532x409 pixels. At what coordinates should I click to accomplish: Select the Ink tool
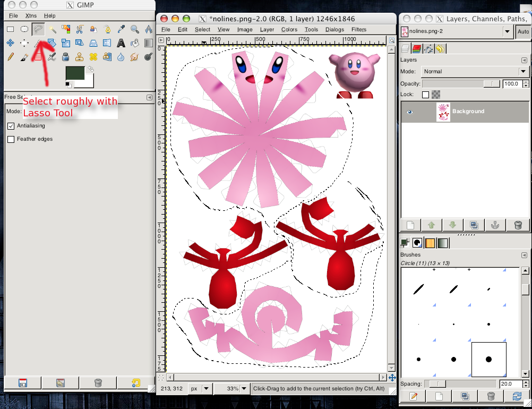tap(66, 57)
